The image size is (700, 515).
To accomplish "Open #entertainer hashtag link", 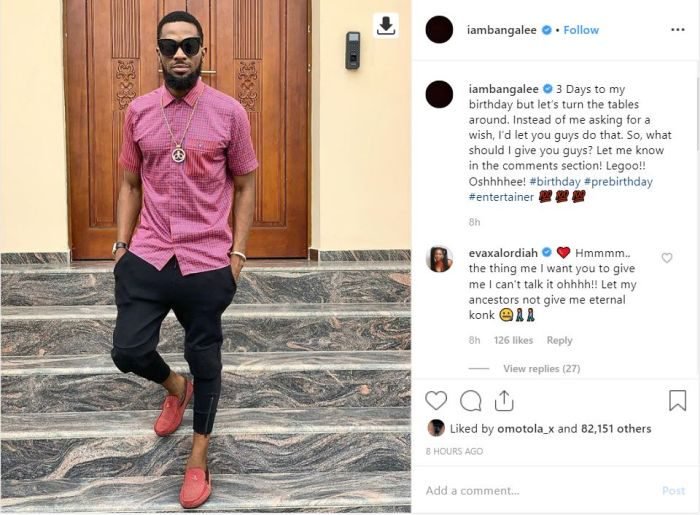I will click(x=501, y=197).
